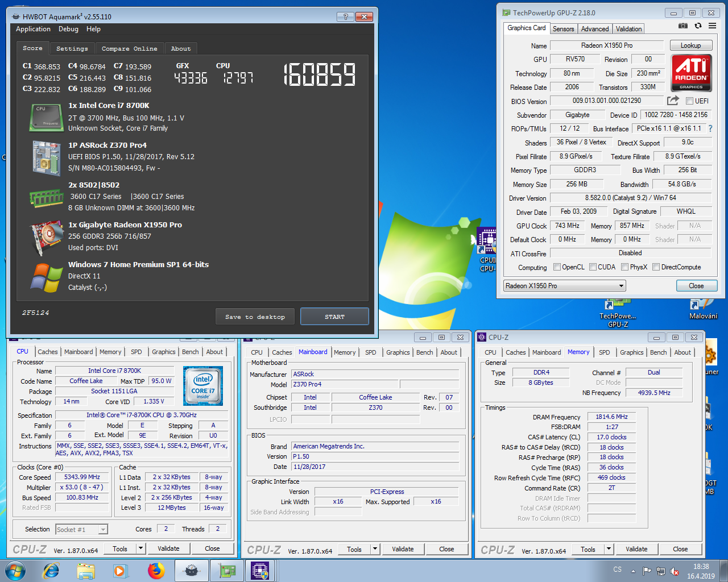Viewport: 728px width, 582px height.
Task: Toggle the CUDA checkbox
Action: pyautogui.click(x=593, y=267)
